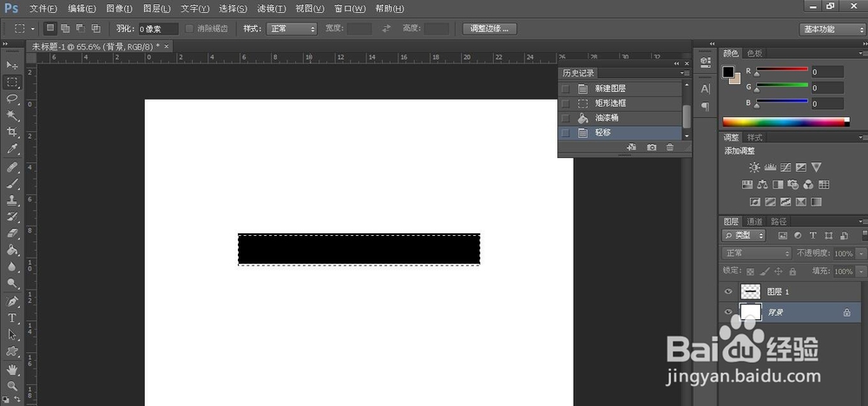The height and width of the screenshot is (406, 868).
Task: Click the foreground color swatch in Color panel
Action: [x=728, y=72]
